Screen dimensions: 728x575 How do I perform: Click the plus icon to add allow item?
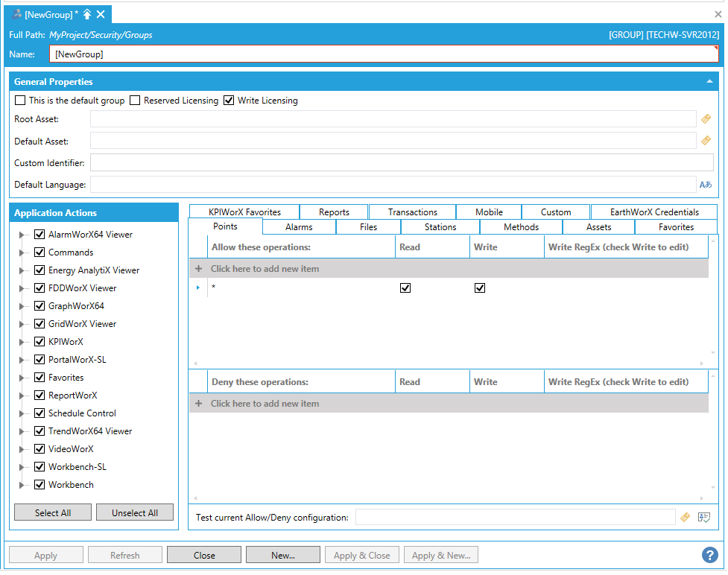pyautogui.click(x=199, y=269)
